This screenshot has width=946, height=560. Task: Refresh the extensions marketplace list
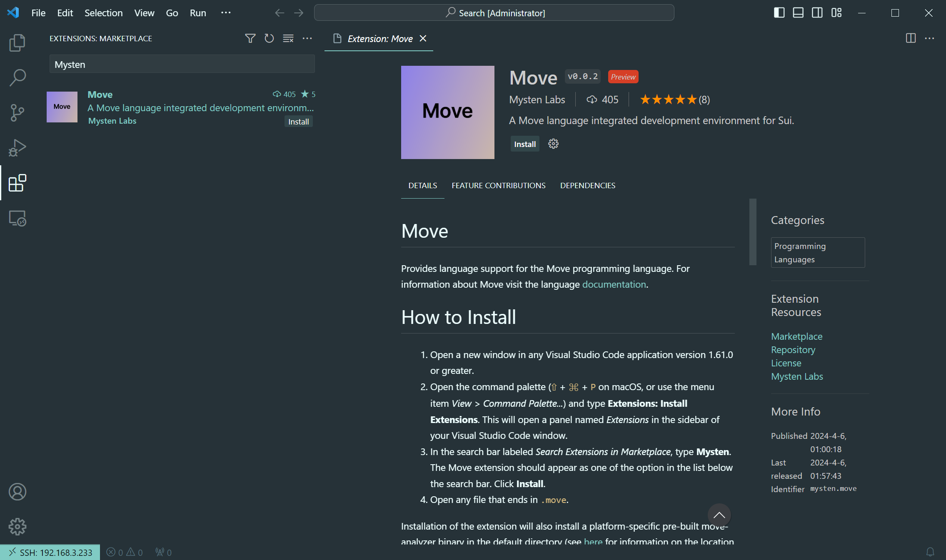[x=269, y=38]
